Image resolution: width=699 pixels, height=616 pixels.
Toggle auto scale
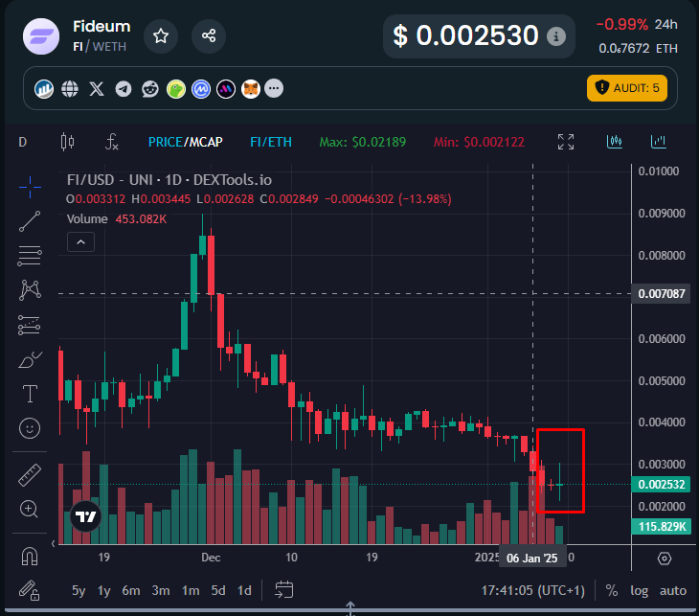673,590
